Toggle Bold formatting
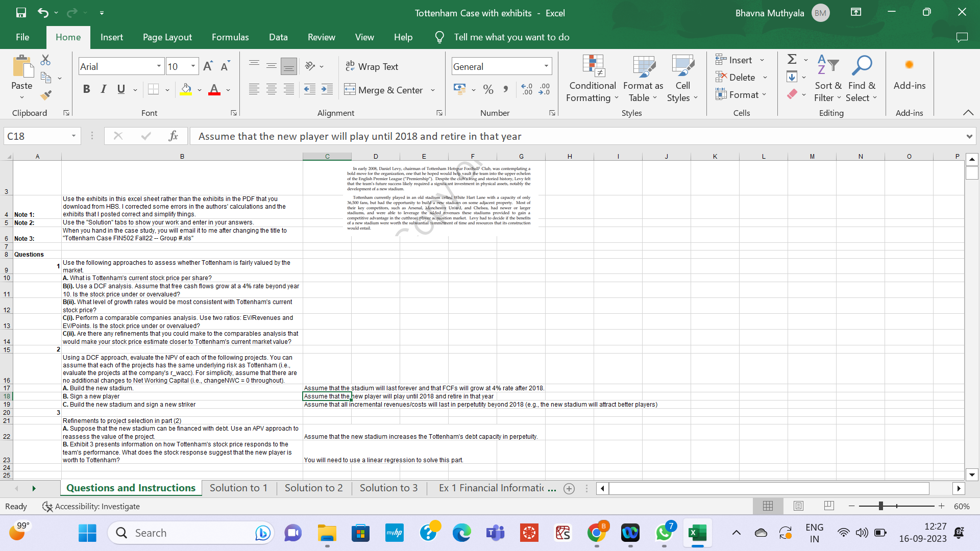This screenshot has height=551, width=980. (86, 90)
